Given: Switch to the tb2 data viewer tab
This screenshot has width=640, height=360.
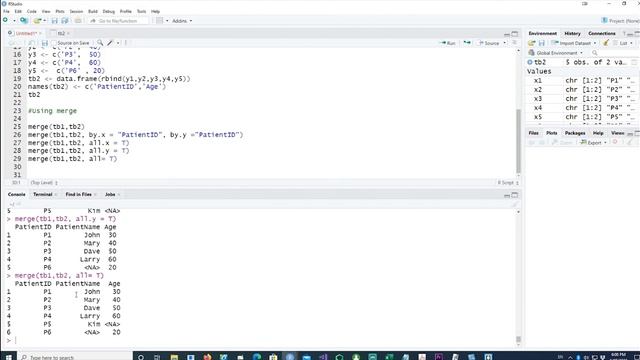Looking at the screenshot, I should pyautogui.click(x=61, y=33).
